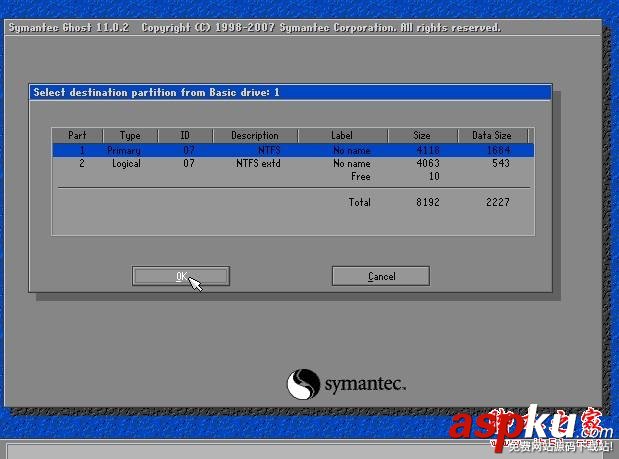Image resolution: width=619 pixels, height=459 pixels.
Task: Click the total data size 2227
Action: click(x=498, y=202)
